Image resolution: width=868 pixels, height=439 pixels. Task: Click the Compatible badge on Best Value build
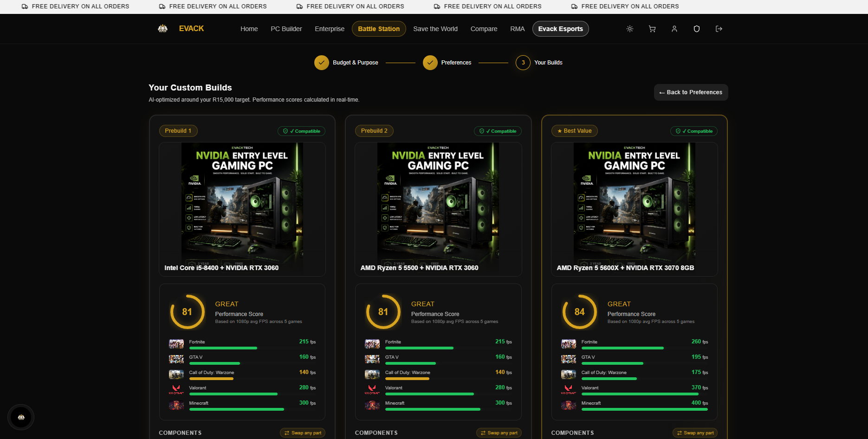coord(694,131)
